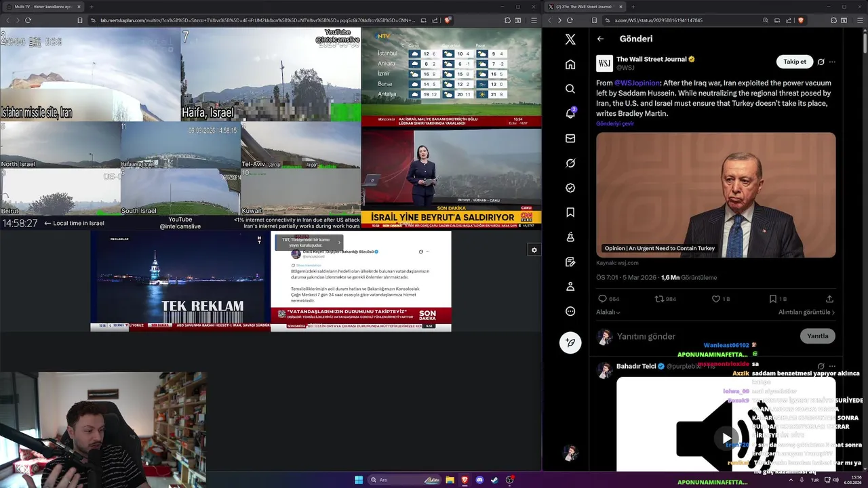Bookmark the WSJ post (1 B)
This screenshot has height=488, width=868.
(x=772, y=299)
